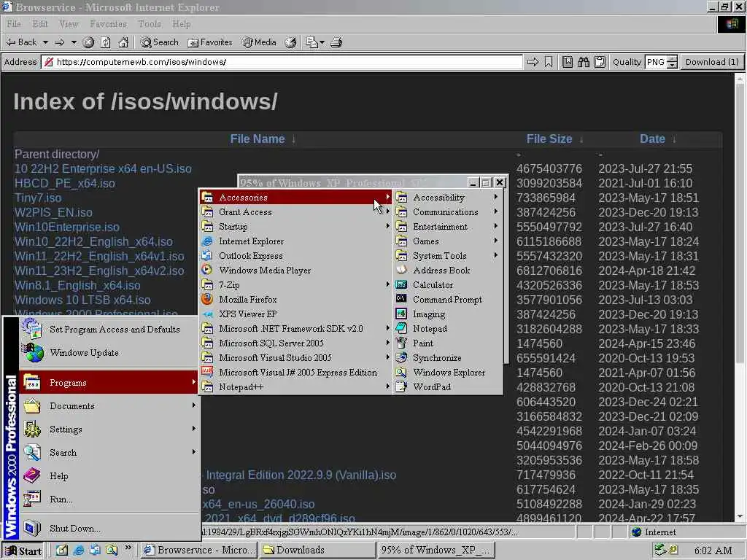This screenshot has width=747, height=560.
Task: Launch Mozilla Firefox from Programs menu
Action: (295, 300)
